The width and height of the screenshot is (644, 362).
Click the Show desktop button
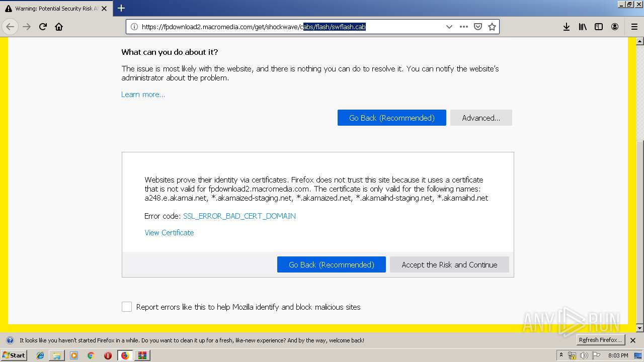638,355
